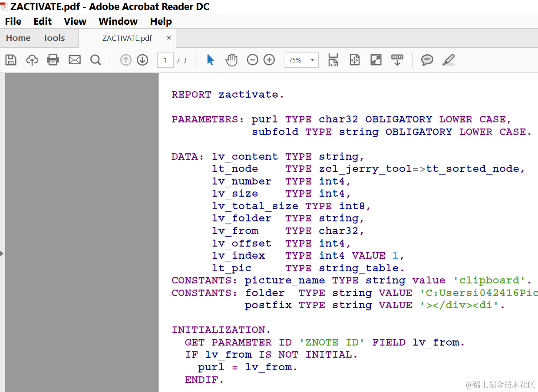Click the 'ENDIF.' line
Viewport: 538px width, 392px height.
click(205, 379)
